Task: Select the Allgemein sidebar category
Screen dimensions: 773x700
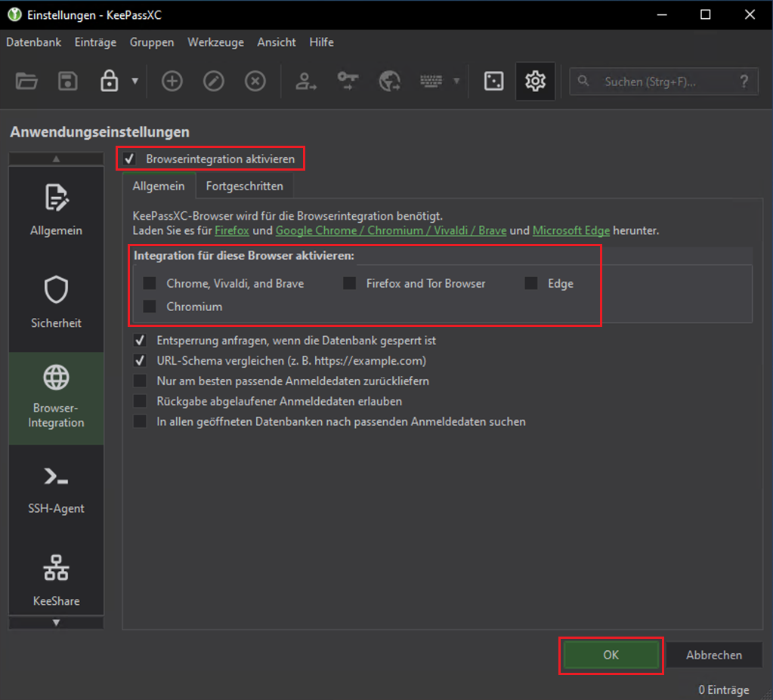Action: click(x=56, y=212)
